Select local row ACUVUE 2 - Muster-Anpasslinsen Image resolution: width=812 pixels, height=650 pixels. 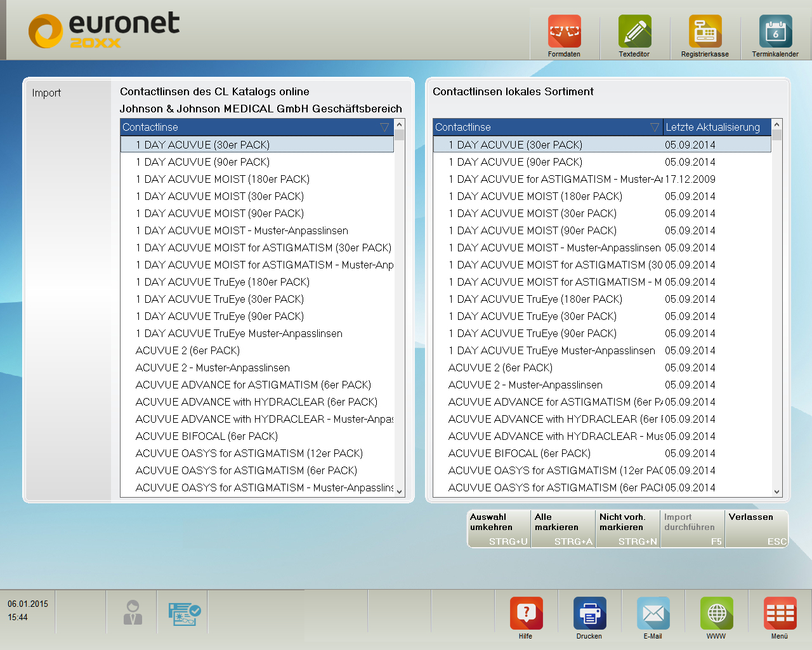tap(602, 385)
